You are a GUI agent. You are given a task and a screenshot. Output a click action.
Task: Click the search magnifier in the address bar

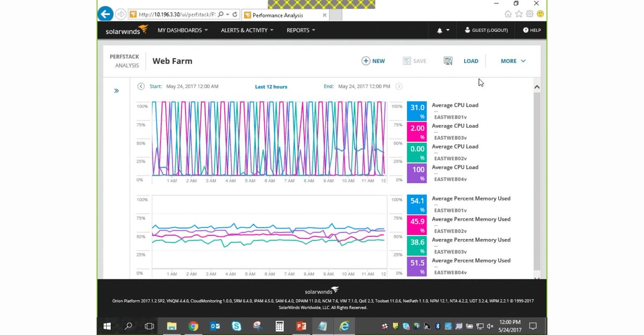point(221,14)
